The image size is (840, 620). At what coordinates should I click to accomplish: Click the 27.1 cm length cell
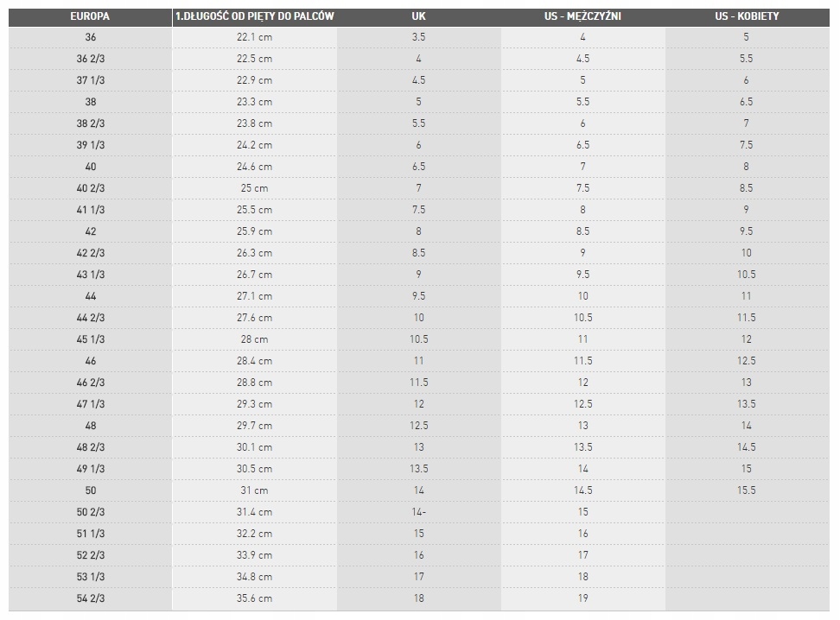pos(254,296)
